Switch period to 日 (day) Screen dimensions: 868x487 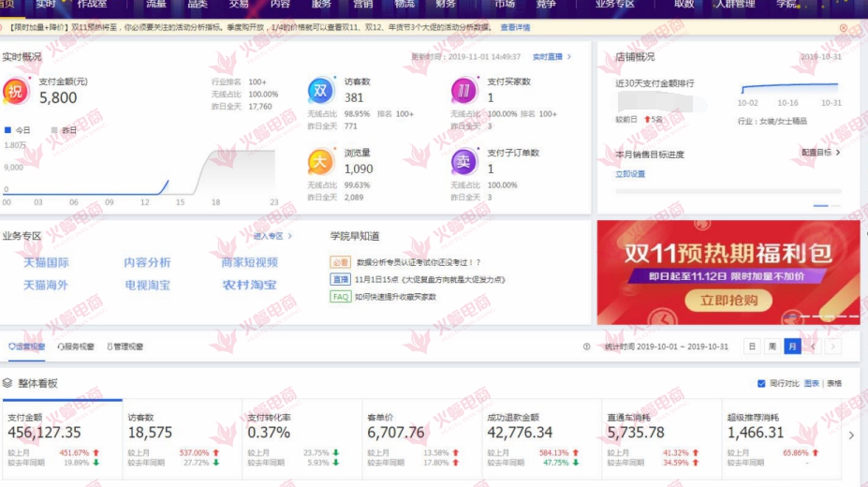752,347
